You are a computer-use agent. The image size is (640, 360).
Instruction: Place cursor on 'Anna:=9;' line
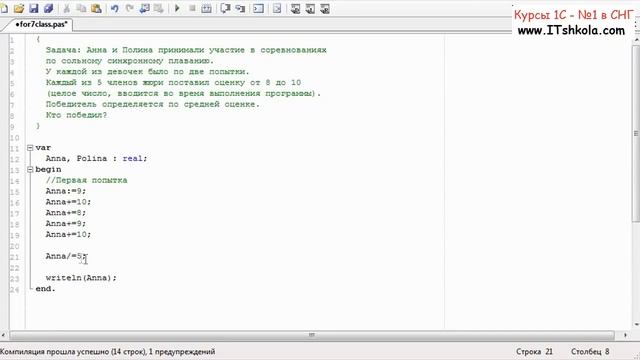(x=66, y=191)
